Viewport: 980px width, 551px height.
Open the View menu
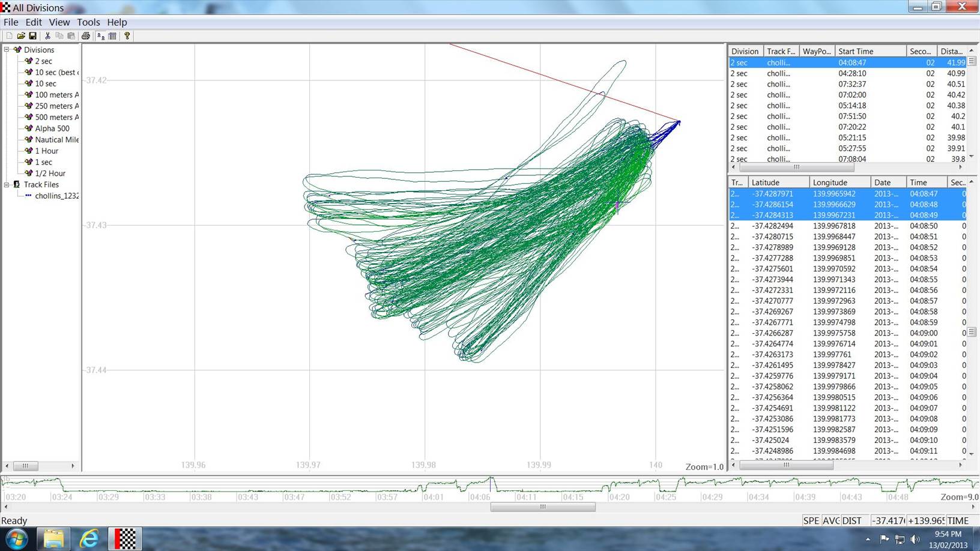pos(59,22)
